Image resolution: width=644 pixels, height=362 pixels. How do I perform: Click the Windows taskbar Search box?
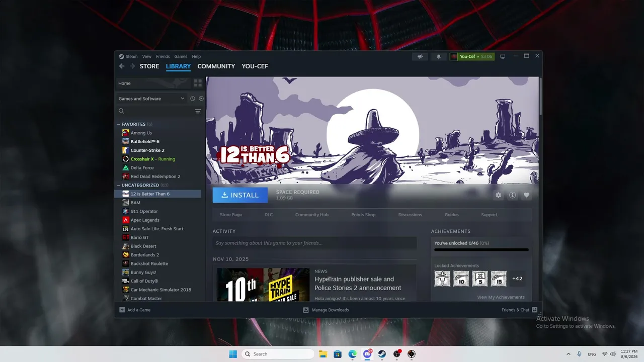click(x=278, y=354)
